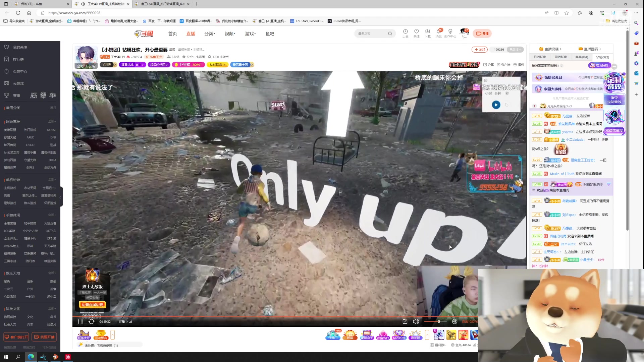Viewport: 644px width, 362px height.
Task: Switch to the 贵宾(884) tab
Action: (x=581, y=57)
